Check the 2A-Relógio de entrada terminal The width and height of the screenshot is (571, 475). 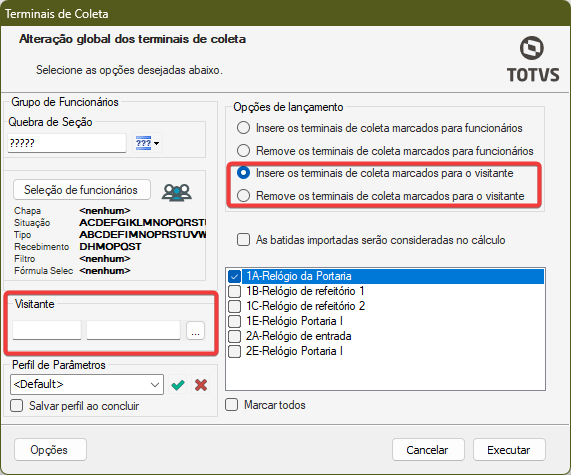235,336
